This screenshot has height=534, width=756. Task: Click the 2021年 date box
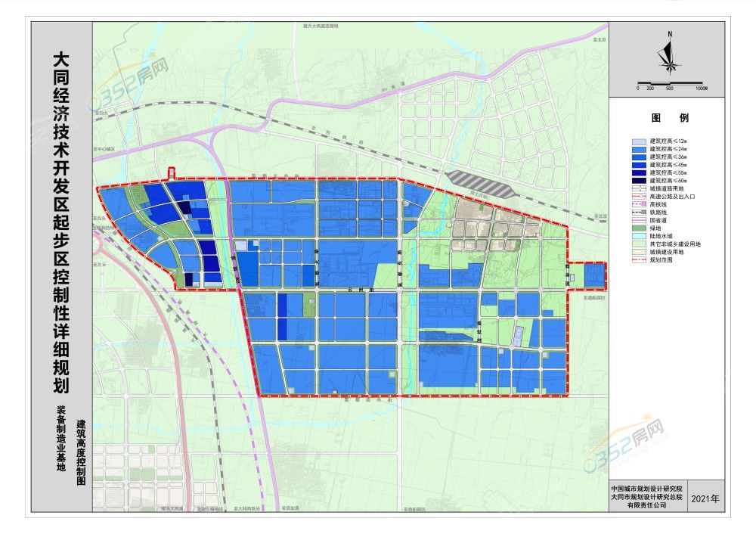coord(707,498)
